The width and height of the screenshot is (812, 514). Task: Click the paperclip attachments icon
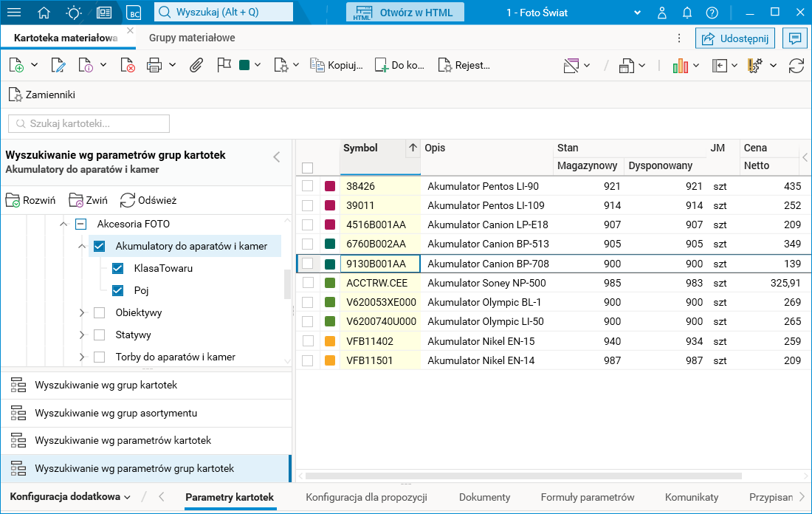pyautogui.click(x=196, y=65)
